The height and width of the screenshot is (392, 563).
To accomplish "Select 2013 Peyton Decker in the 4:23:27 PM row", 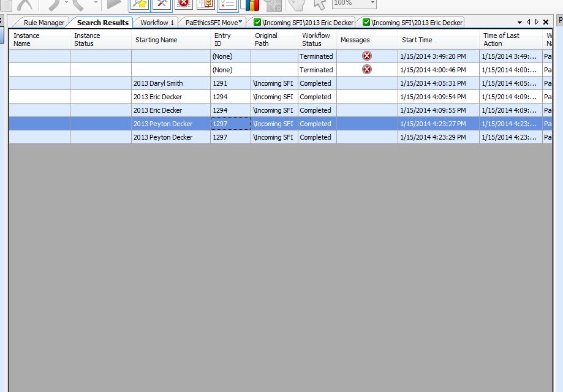I will (x=171, y=124).
